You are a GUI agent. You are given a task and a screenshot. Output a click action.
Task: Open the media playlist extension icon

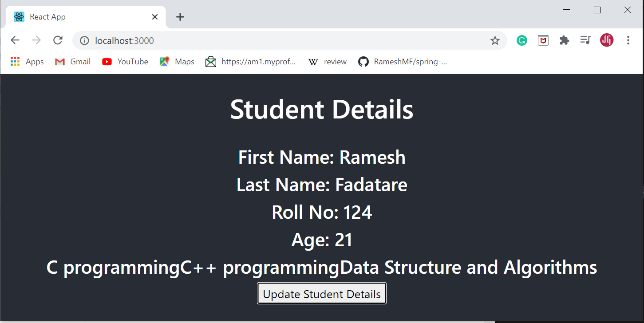585,40
